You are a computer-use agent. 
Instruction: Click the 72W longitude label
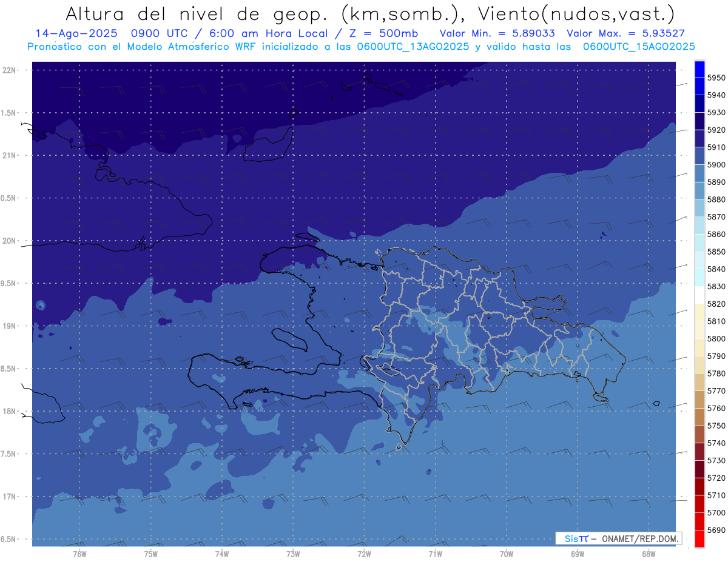pyautogui.click(x=364, y=554)
